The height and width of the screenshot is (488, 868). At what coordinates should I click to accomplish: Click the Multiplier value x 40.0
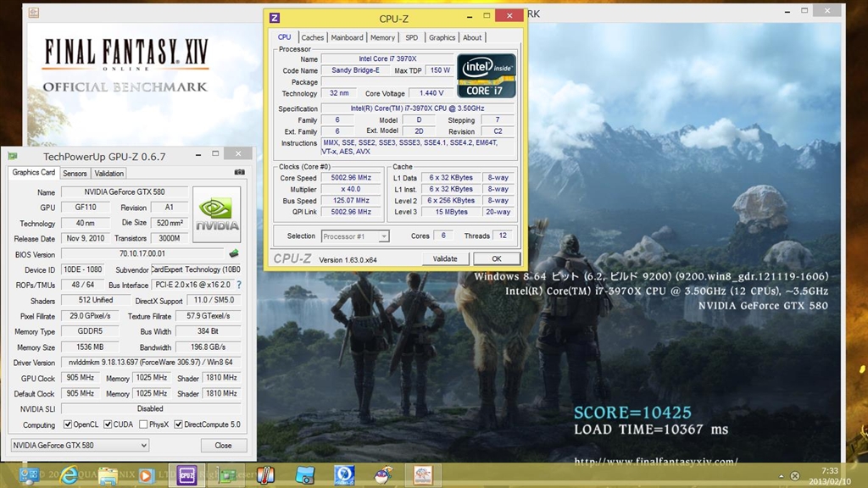point(351,189)
